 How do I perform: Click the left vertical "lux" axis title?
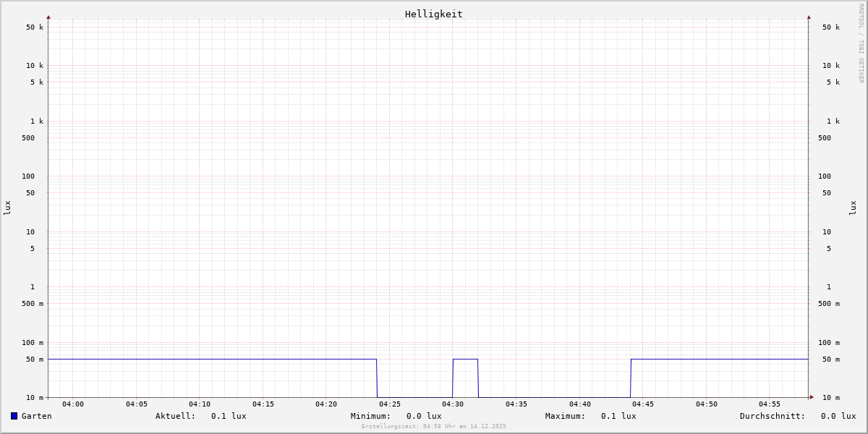(x=7, y=208)
